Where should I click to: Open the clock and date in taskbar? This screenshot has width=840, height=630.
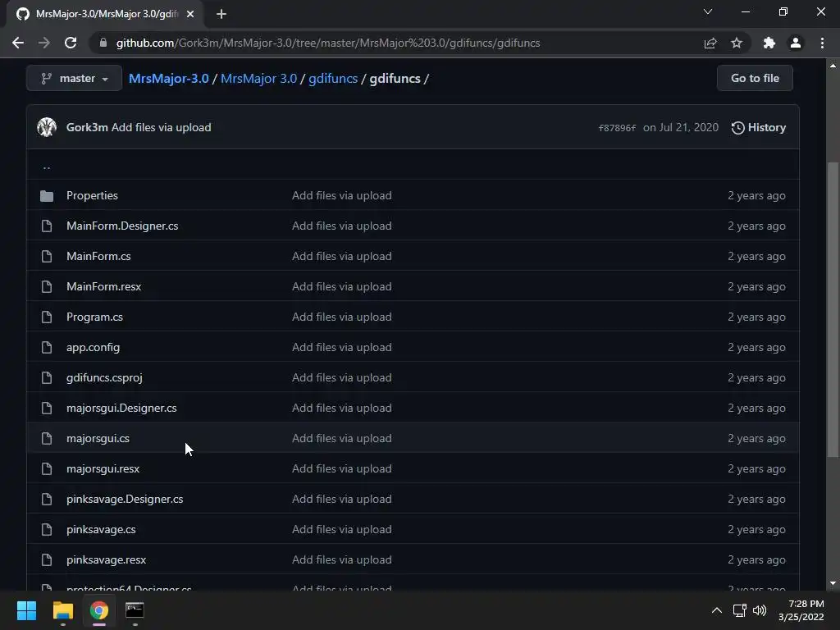801,610
